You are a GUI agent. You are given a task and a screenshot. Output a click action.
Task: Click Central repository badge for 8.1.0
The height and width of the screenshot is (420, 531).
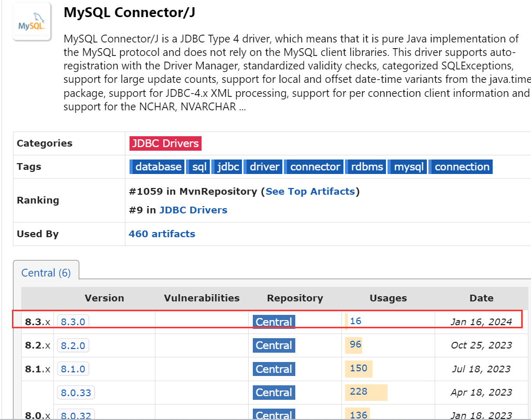point(274,369)
